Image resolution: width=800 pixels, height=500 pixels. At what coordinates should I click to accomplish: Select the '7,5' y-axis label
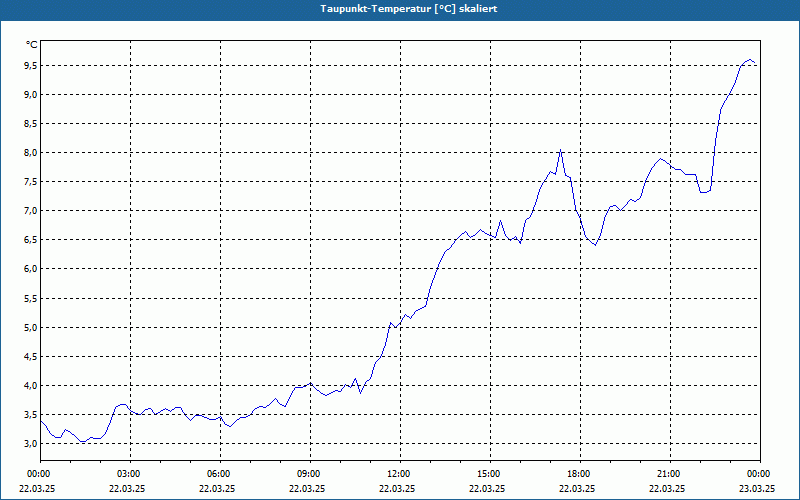pos(31,182)
